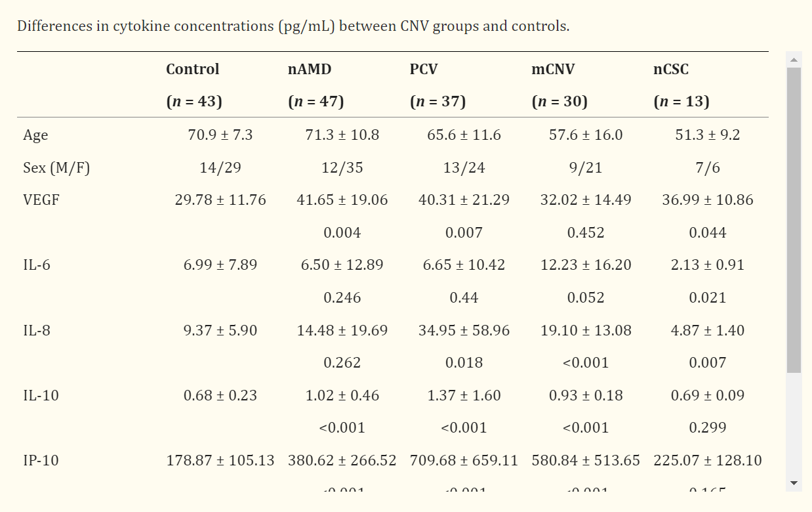Click the scrollbar down arrow
The height and width of the screenshot is (512, 812).
point(794,483)
